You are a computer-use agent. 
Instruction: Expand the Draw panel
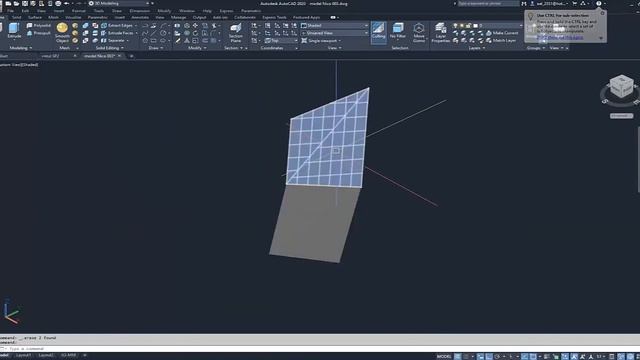click(x=156, y=48)
